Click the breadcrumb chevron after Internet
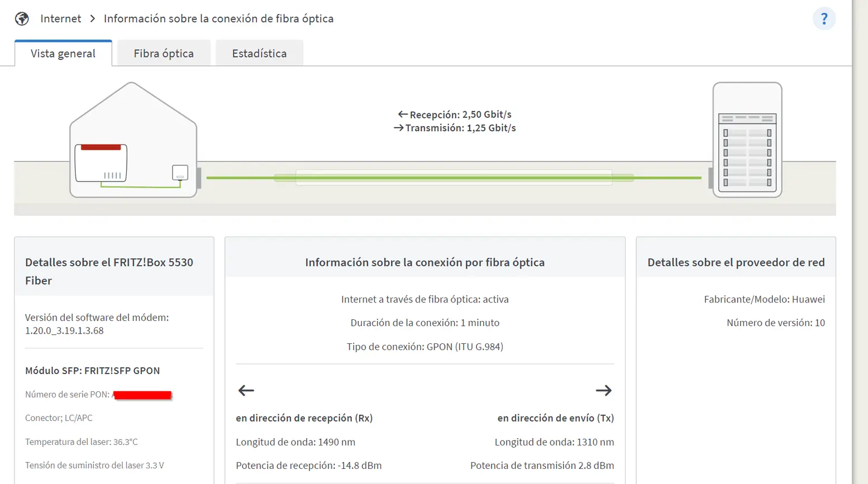The image size is (868, 484). [93, 18]
